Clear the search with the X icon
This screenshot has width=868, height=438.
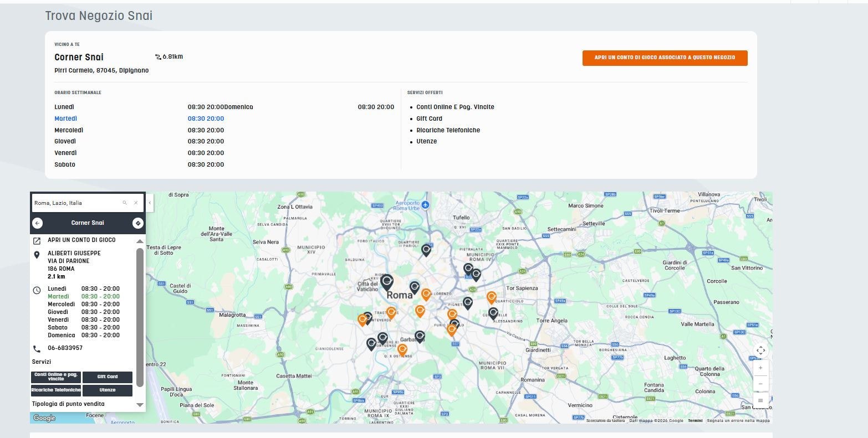click(136, 203)
